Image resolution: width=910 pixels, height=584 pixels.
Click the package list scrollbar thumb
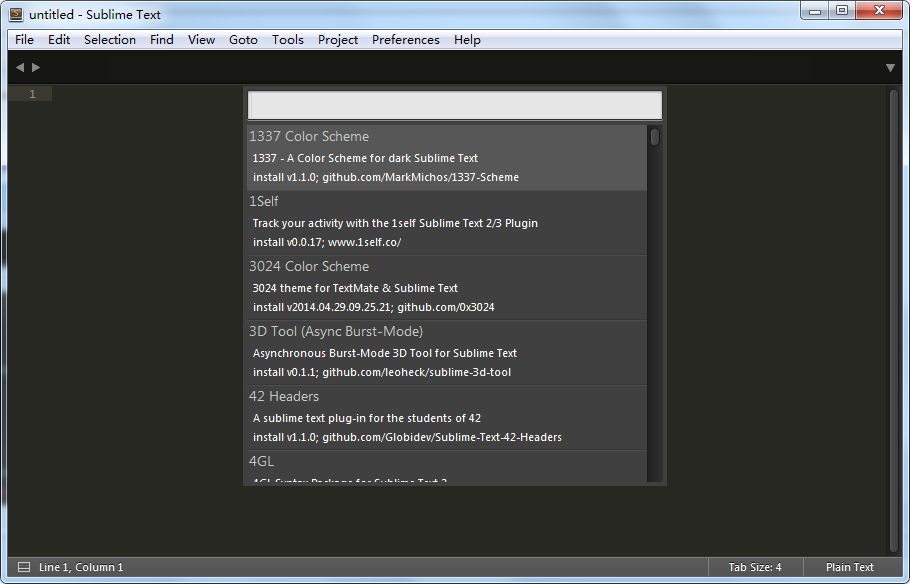[655, 137]
